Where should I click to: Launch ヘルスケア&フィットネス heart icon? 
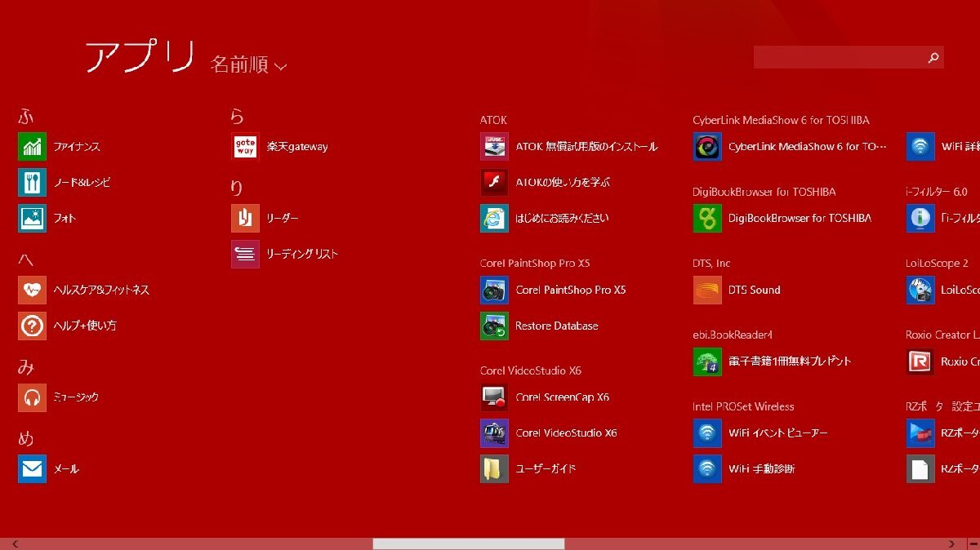click(32, 290)
